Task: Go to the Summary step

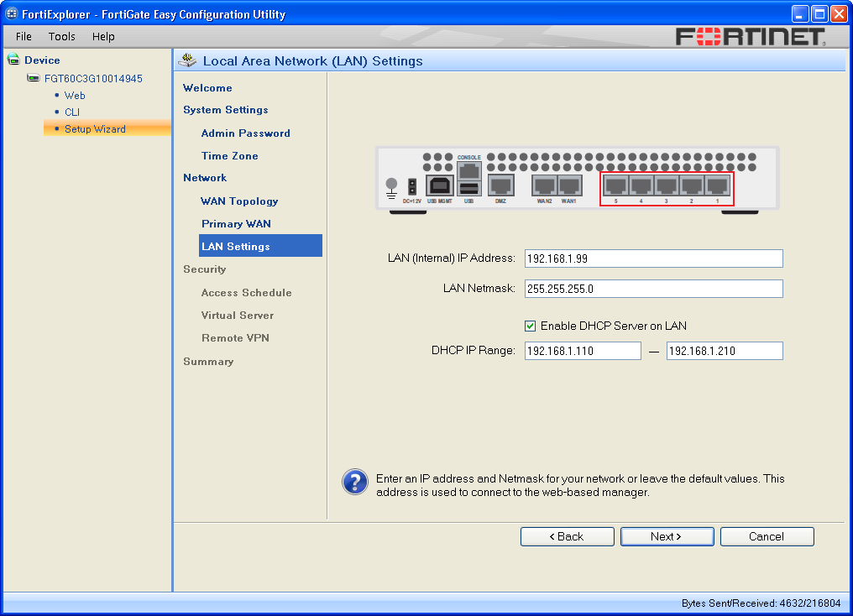Action: [x=208, y=362]
